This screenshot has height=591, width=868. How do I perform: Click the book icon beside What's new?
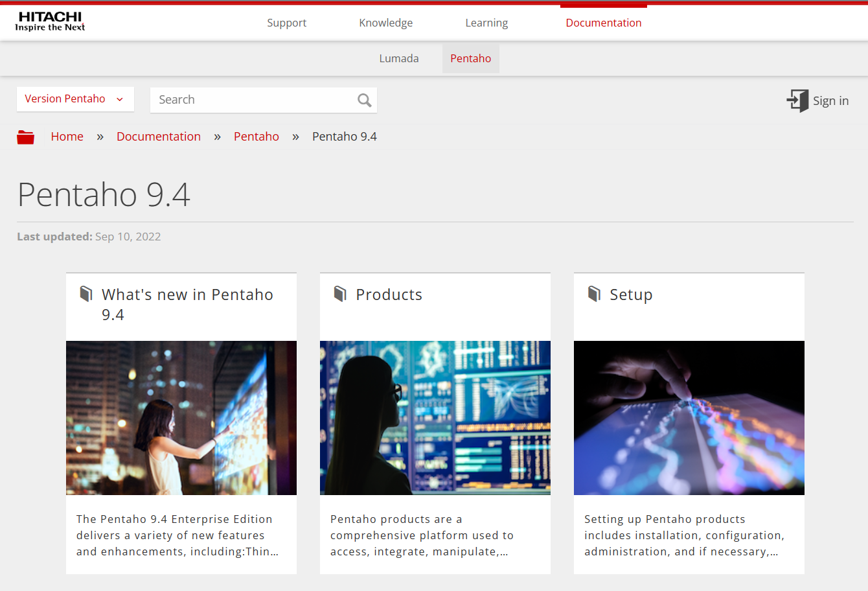click(x=86, y=294)
